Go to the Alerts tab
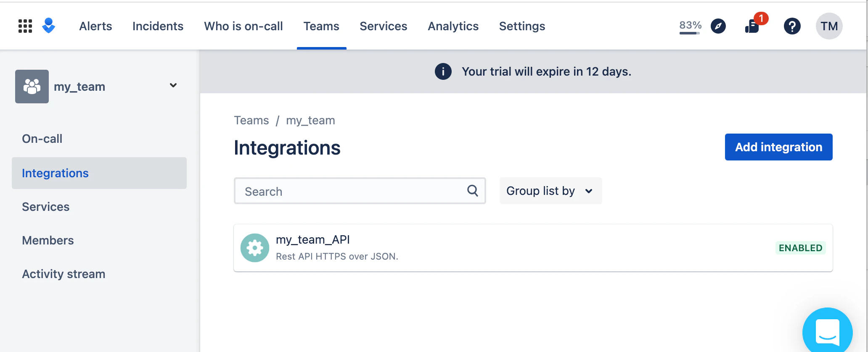Image resolution: width=868 pixels, height=352 pixels. pos(95,26)
